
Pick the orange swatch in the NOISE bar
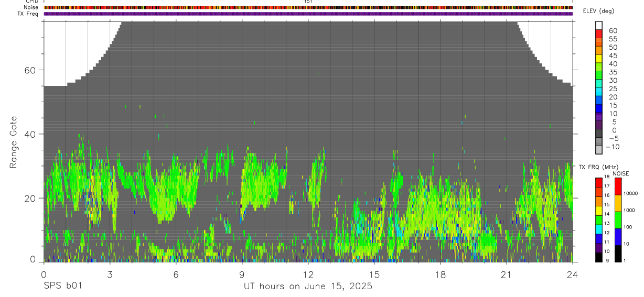tap(618, 203)
